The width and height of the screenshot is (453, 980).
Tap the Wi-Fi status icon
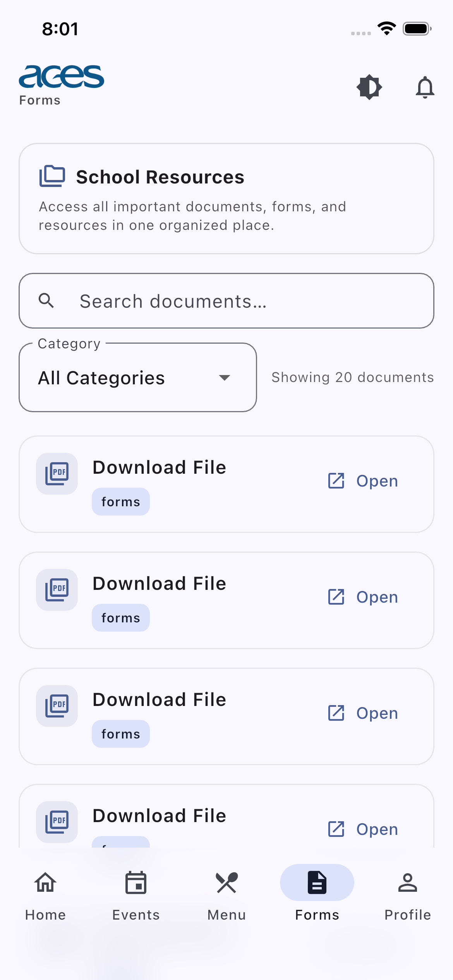click(386, 29)
